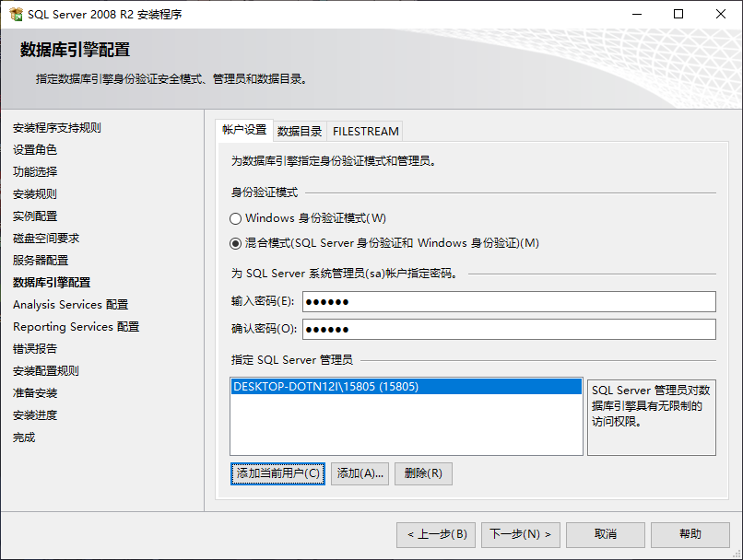Click 设置角色 step in sidebar
This screenshot has height=560, width=743.
35,149
